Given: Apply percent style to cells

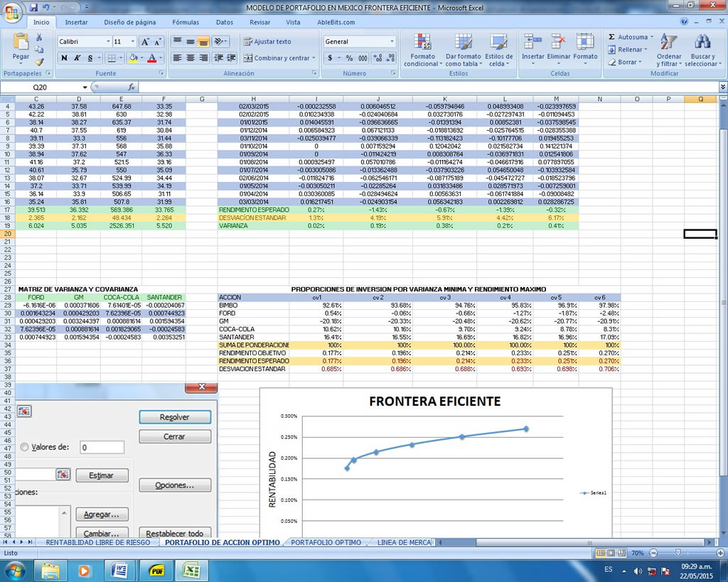Looking at the screenshot, I should point(349,58).
